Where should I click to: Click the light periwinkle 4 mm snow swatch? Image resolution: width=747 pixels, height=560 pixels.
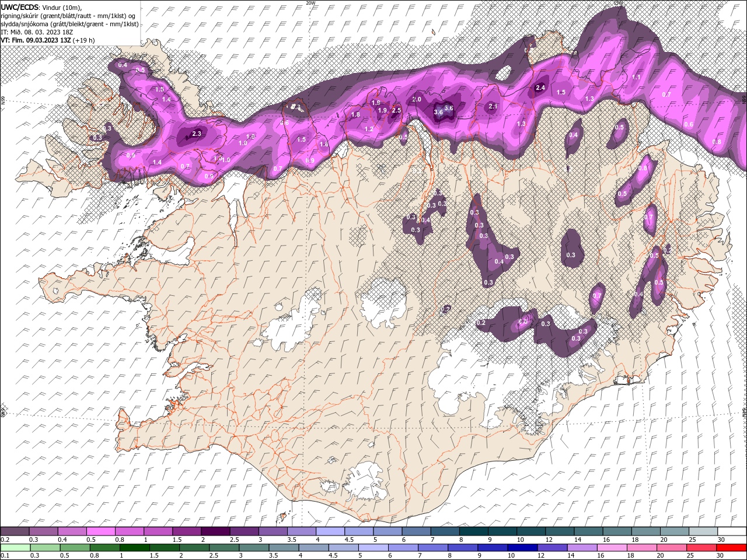coord(331,531)
